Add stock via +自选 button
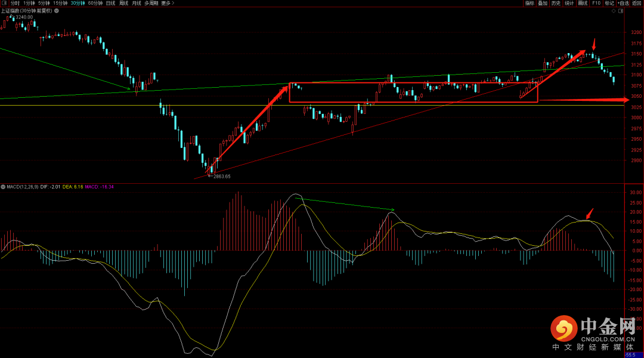The width and height of the screenshot is (644, 358). click(x=623, y=3)
